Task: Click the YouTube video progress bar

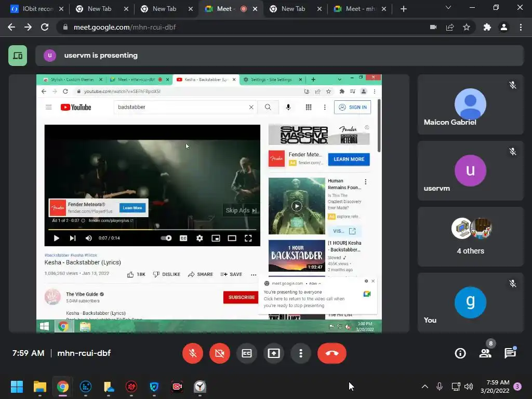Action: click(152, 230)
